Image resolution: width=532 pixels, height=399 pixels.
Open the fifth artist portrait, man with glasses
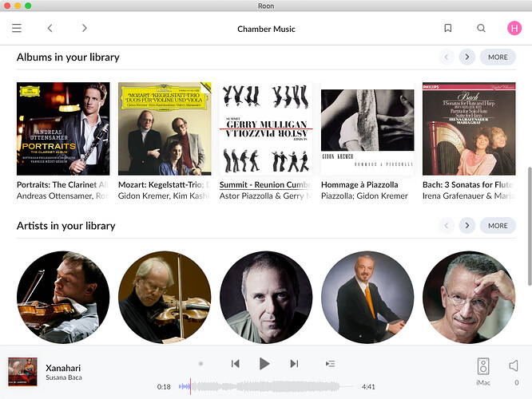469,298
